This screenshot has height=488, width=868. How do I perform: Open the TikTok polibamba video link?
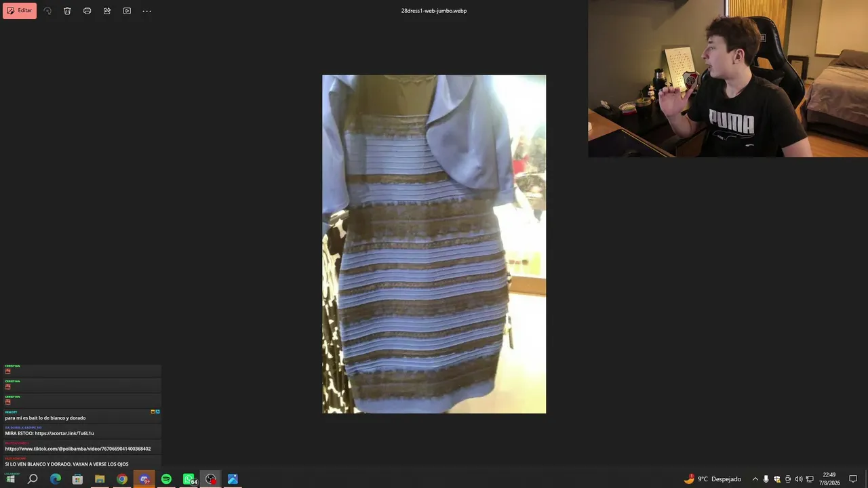coord(78,449)
